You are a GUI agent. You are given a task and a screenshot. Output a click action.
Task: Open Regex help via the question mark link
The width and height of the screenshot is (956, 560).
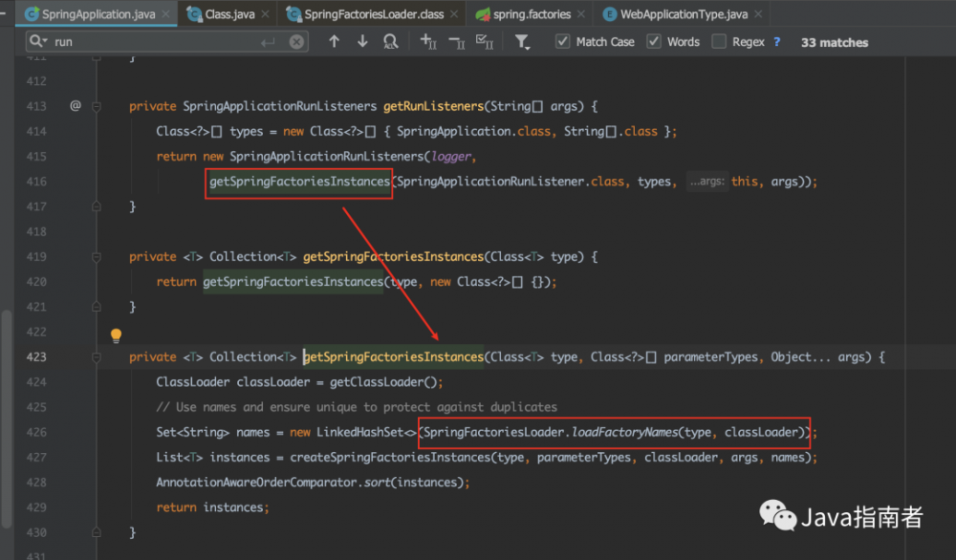click(x=774, y=41)
